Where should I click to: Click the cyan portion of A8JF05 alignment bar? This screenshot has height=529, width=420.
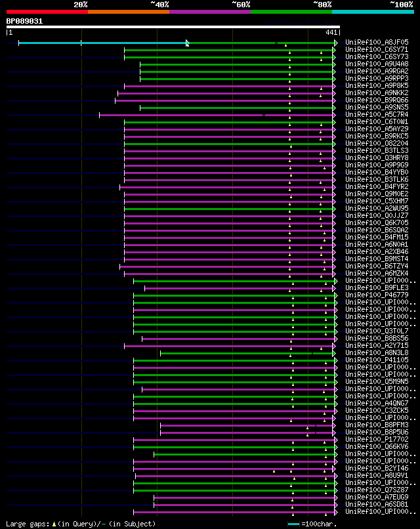click(102, 43)
